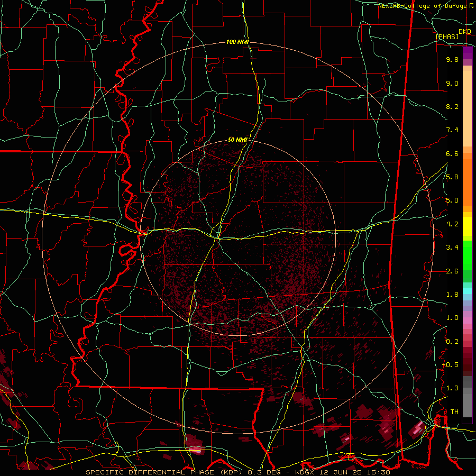The image size is (476, 476).
Task: Select the 50 NMI range ring label
Action: click(x=237, y=140)
